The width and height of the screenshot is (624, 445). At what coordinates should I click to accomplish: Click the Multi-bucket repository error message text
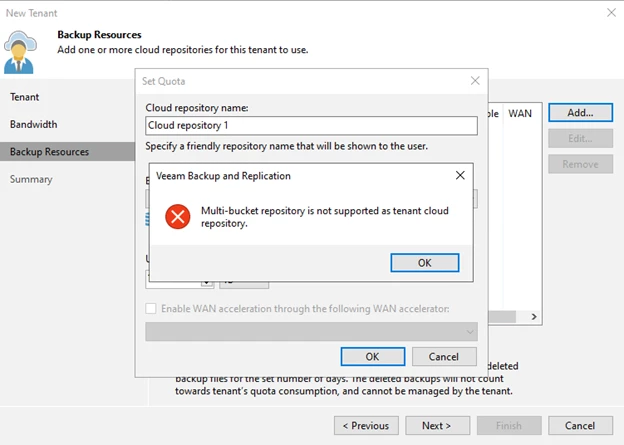pyautogui.click(x=325, y=217)
